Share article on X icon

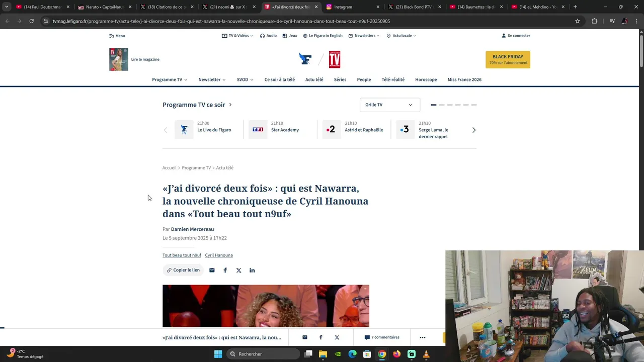pos(238,270)
